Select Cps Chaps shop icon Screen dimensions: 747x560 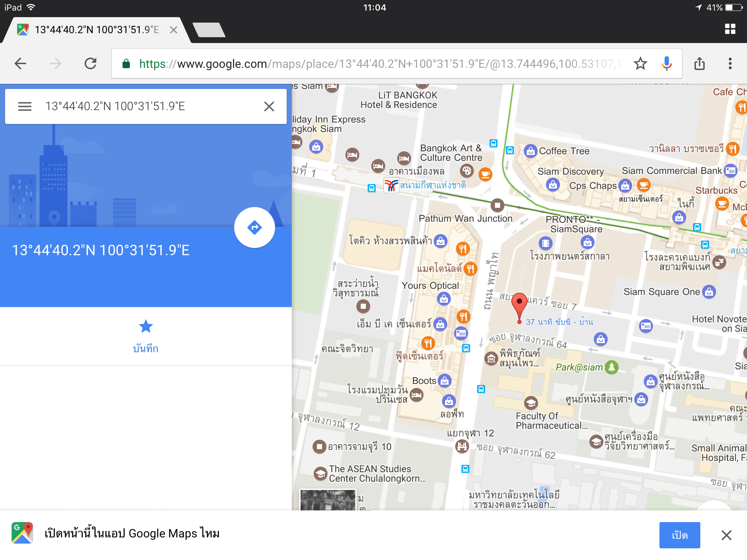pos(625,186)
